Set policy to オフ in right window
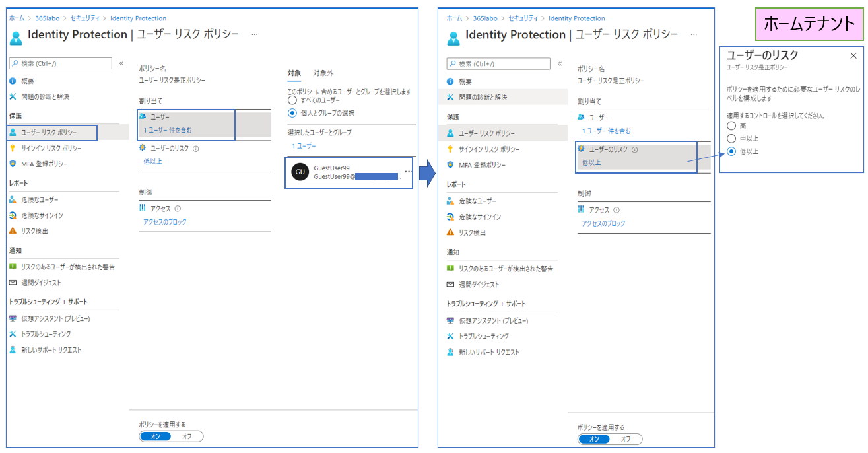 626,439
